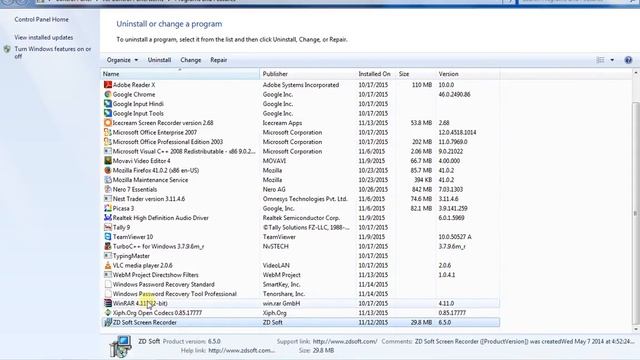Click the Mozilla Firefox 41.0.2 icon

[x=108, y=170]
